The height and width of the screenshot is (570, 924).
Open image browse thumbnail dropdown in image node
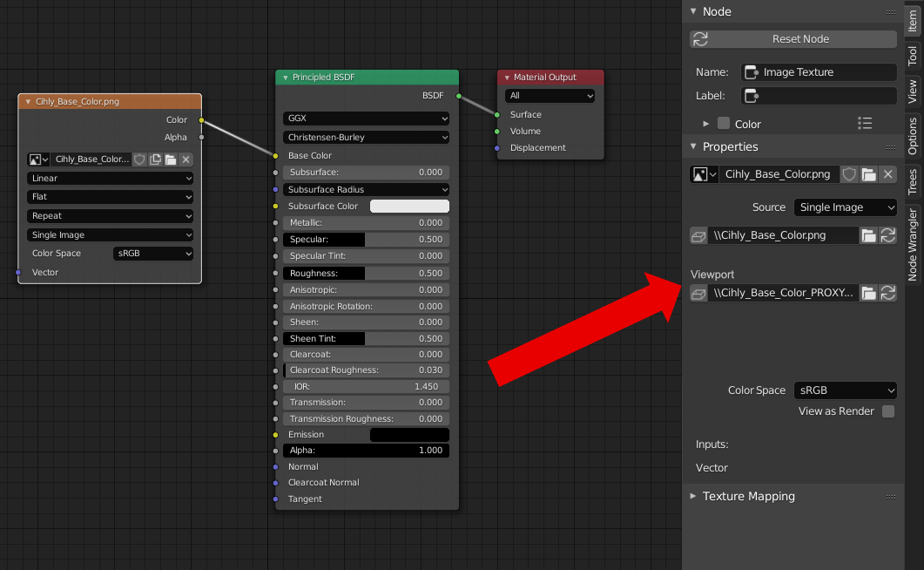(38, 159)
